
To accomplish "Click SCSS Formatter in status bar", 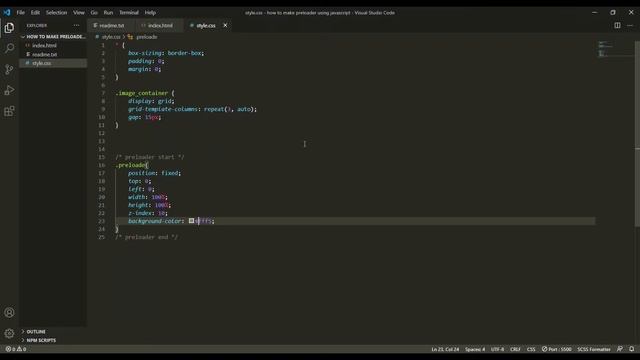I will (x=594, y=349).
